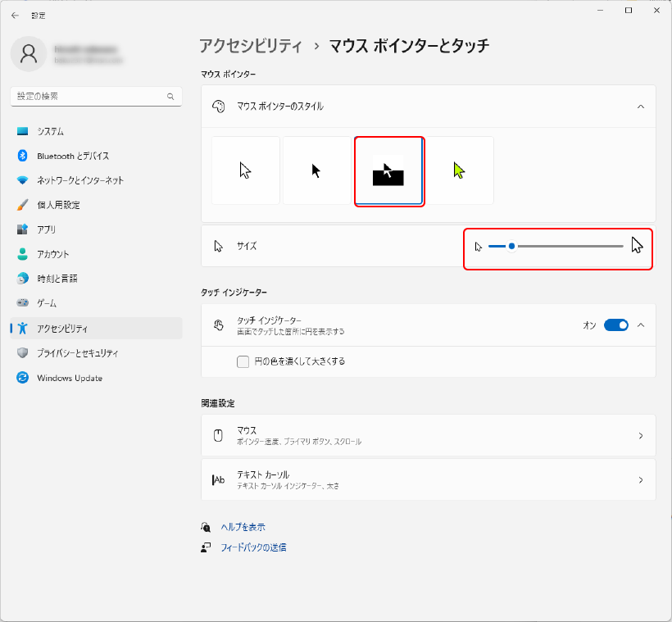This screenshot has height=622, width=672.
Task: Open the マウス related settings row
Action: 428,435
